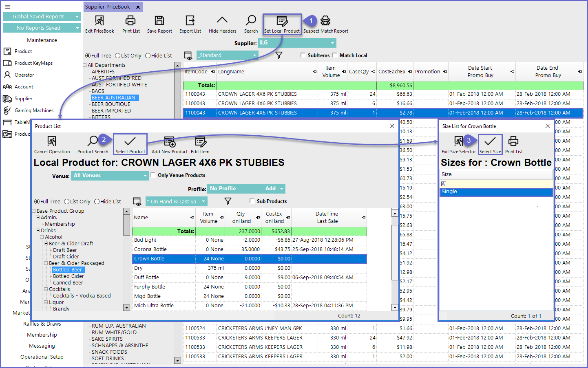The height and width of the screenshot is (368, 588).
Task: Click the Exit PriceBook toolbar icon
Action: click(99, 21)
